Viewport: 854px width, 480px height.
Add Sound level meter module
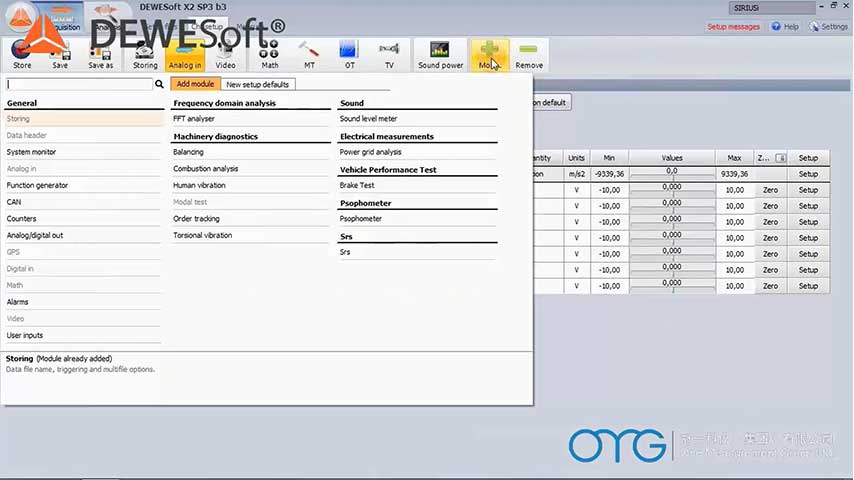click(x=417, y=119)
